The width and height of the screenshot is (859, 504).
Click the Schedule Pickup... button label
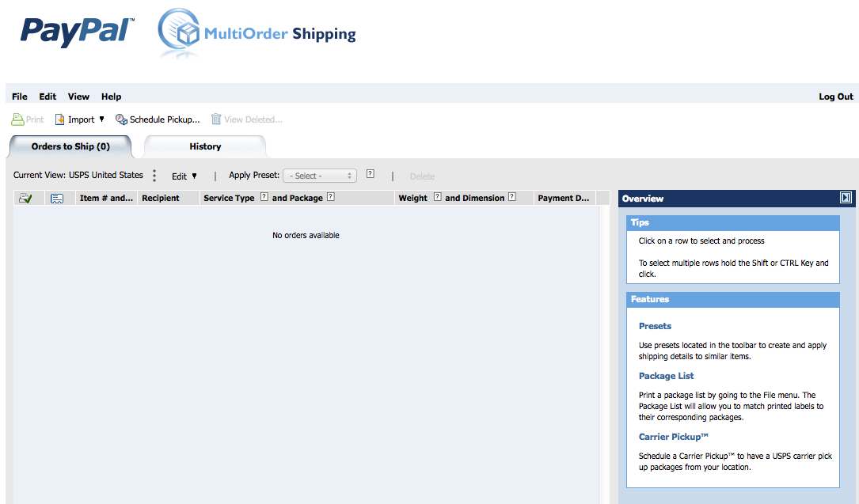pos(165,119)
